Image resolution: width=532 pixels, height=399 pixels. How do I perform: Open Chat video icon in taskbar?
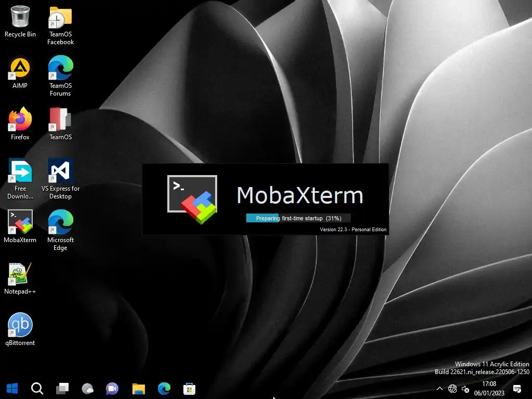[x=112, y=389]
